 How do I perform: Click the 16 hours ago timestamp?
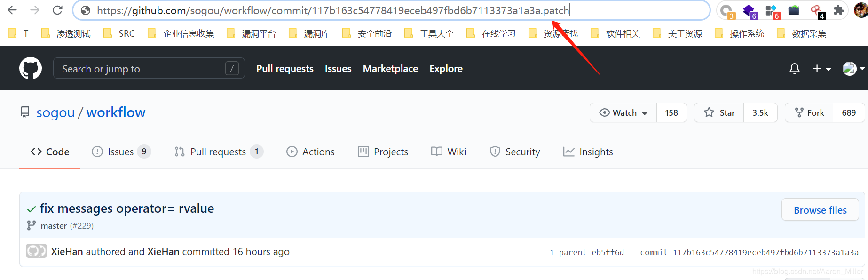click(261, 252)
